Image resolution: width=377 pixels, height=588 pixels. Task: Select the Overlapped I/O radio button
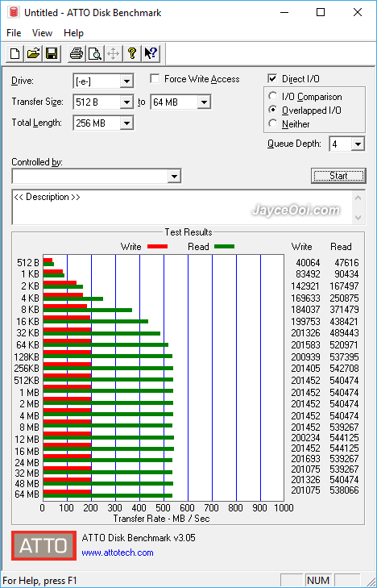[x=273, y=110]
